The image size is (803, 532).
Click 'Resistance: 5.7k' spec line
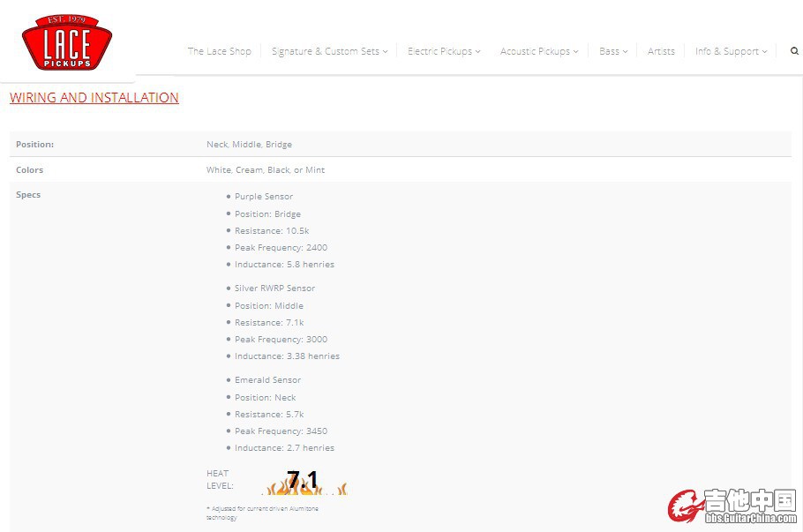(x=269, y=415)
